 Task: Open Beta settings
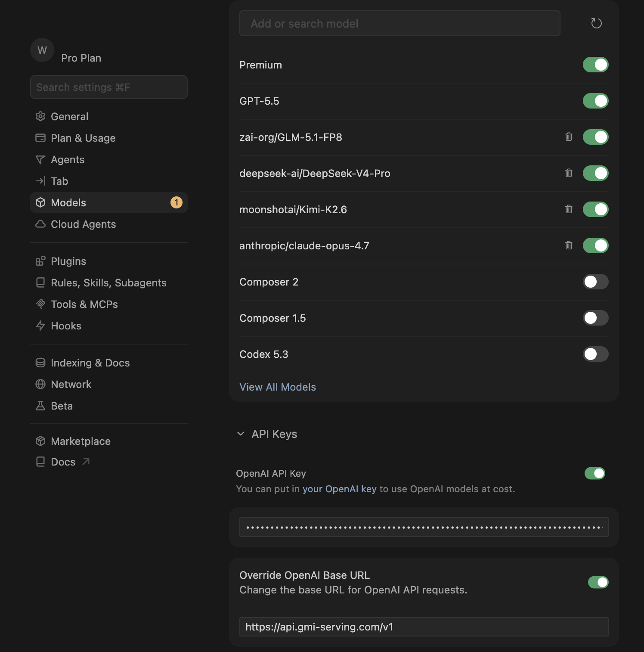(109, 406)
